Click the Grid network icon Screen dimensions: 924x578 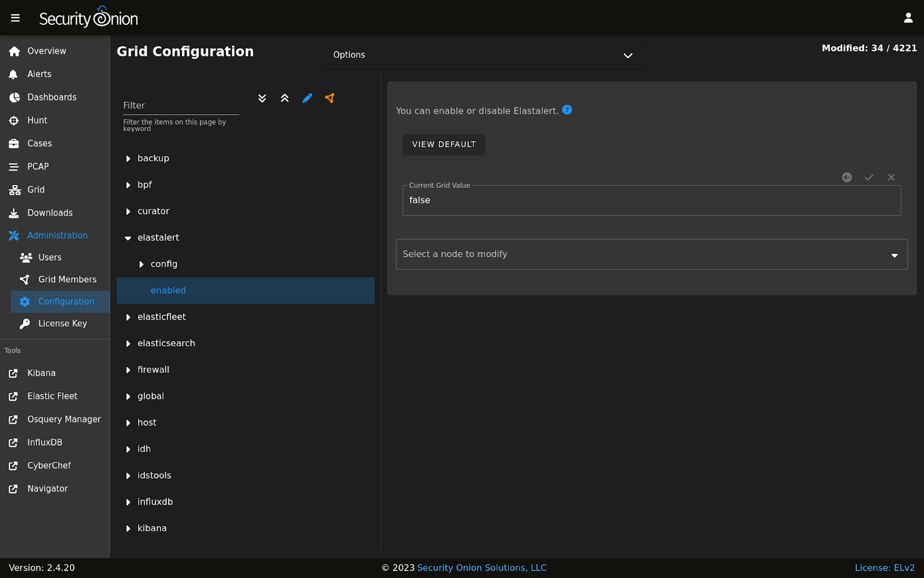point(15,190)
